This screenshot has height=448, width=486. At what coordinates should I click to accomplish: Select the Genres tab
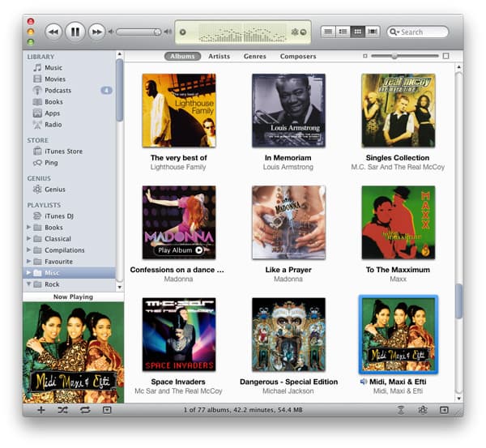coord(255,57)
